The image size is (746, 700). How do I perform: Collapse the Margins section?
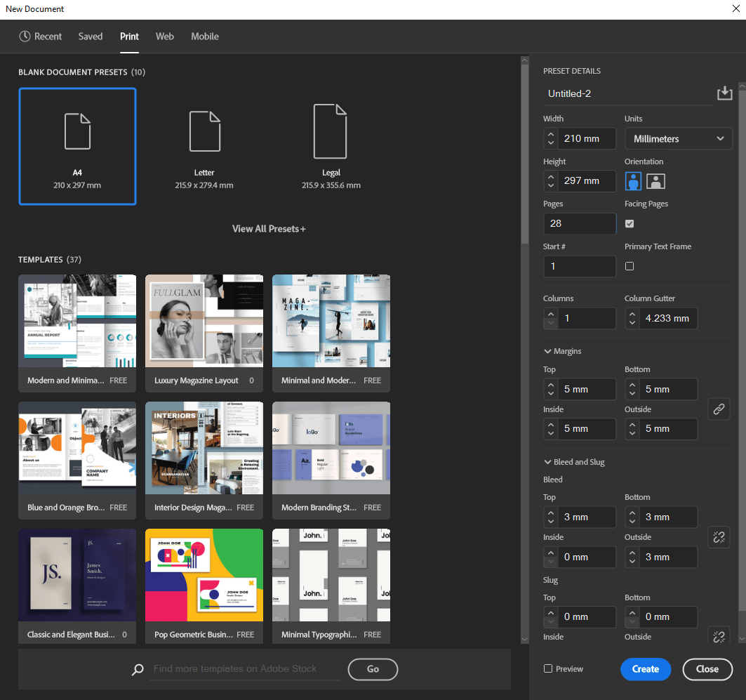(548, 351)
